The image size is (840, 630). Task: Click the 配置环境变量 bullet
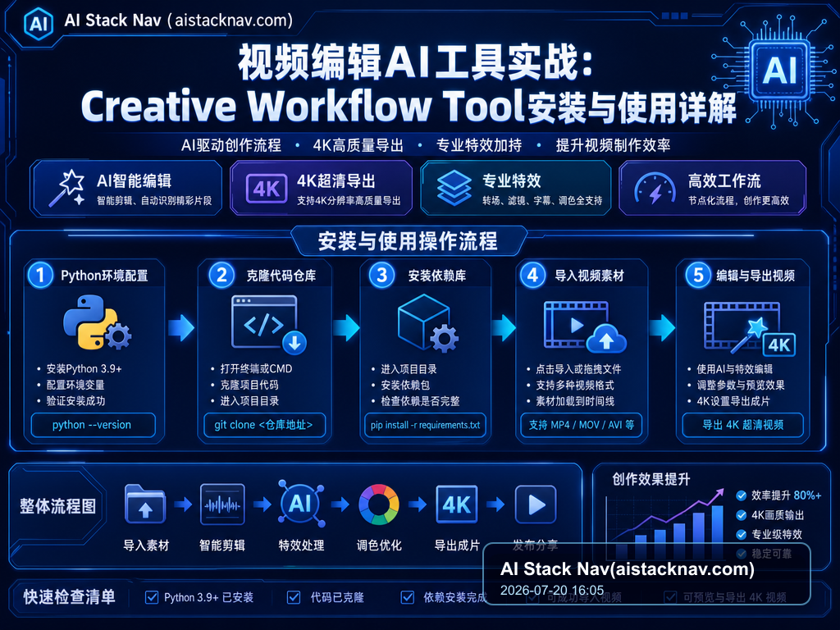(75, 385)
